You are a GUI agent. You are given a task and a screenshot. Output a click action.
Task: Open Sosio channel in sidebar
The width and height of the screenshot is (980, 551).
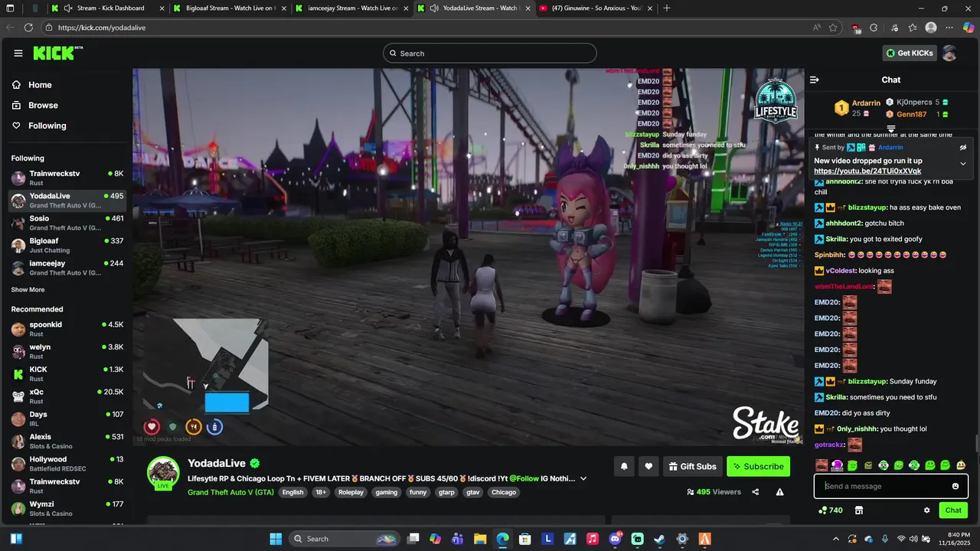[x=67, y=223]
